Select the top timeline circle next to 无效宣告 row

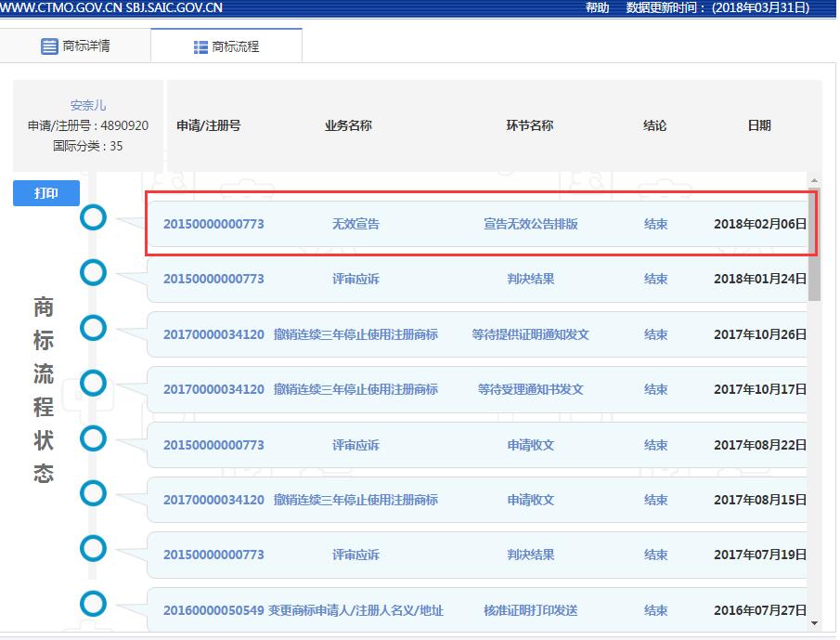pos(93,217)
